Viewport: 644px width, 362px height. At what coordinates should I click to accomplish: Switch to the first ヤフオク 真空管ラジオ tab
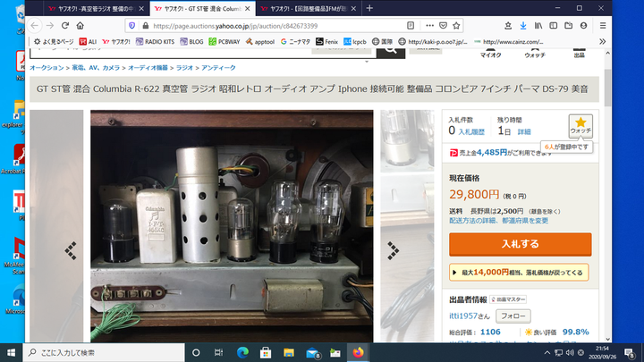[95, 8]
